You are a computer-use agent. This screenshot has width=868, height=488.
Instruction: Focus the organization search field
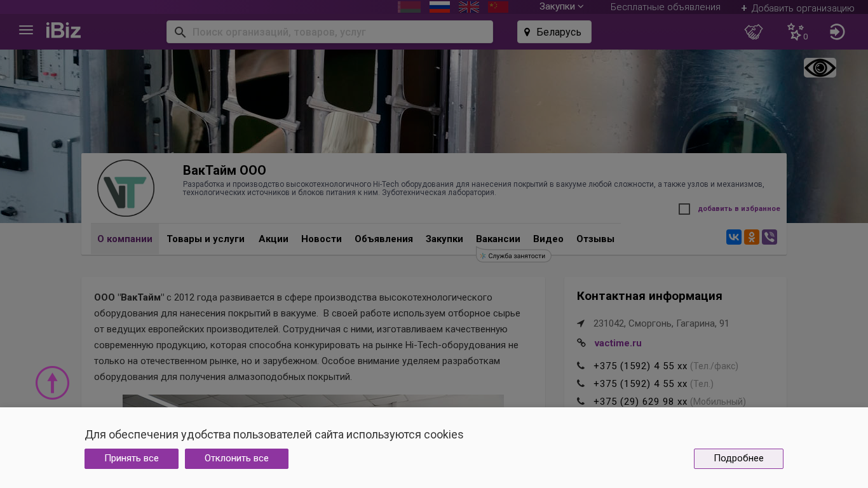click(x=330, y=32)
